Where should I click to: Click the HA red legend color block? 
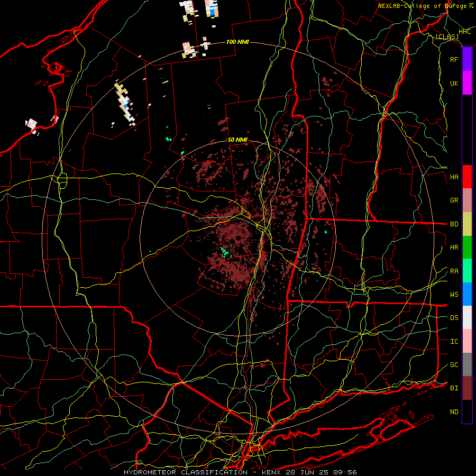467,177
